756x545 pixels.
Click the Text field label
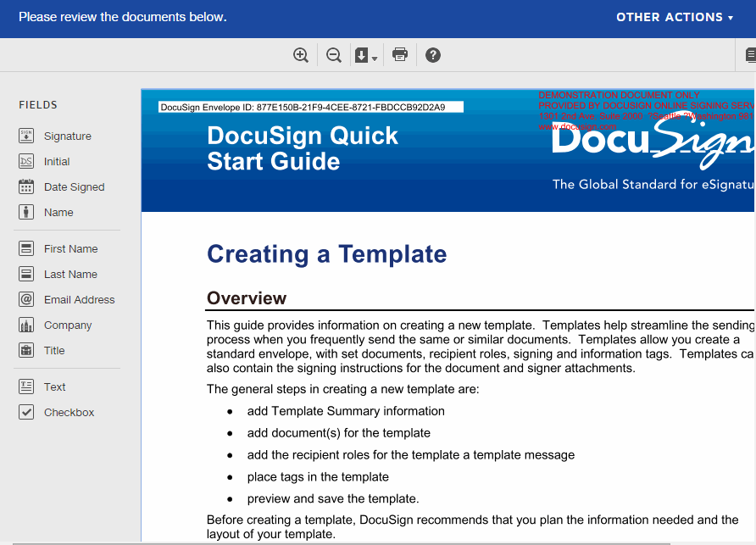point(55,387)
